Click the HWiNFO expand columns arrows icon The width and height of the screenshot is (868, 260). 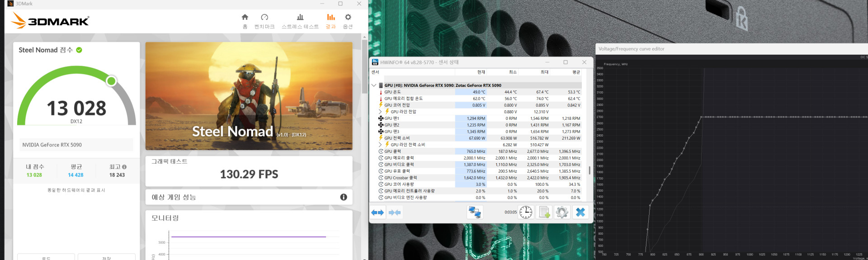pyautogui.click(x=377, y=213)
